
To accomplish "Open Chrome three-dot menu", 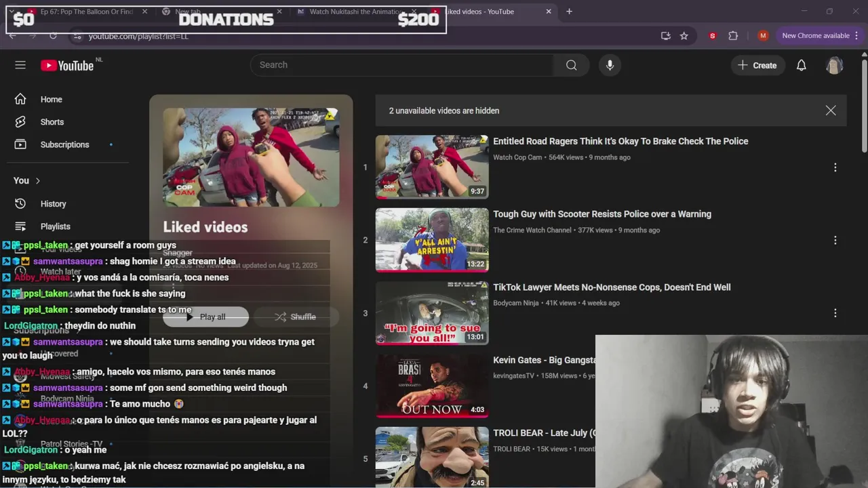I will click(857, 36).
